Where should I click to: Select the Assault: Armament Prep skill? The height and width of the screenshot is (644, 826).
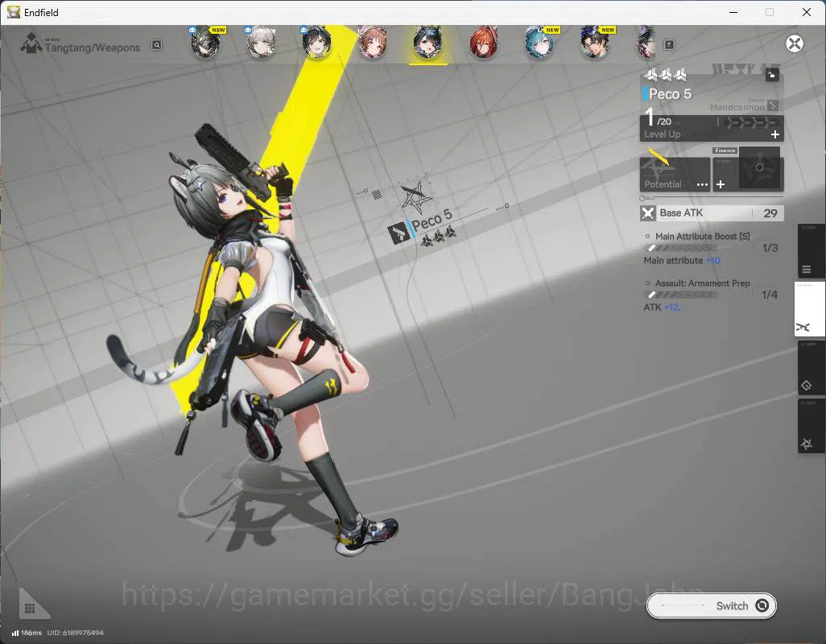pyautogui.click(x=702, y=283)
